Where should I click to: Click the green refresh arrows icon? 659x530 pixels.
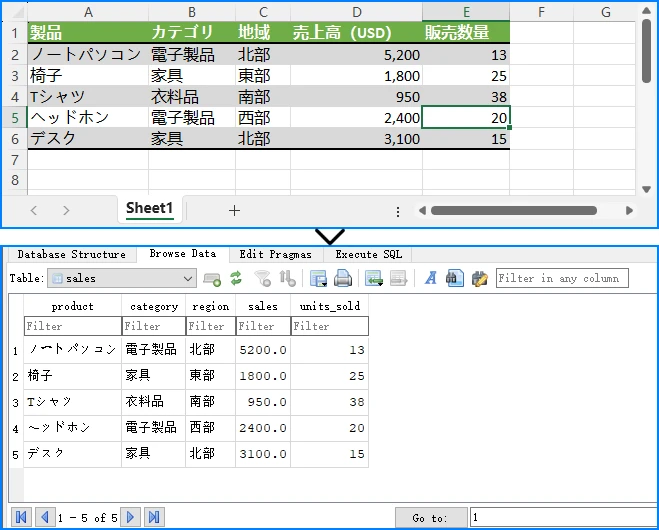coord(236,278)
